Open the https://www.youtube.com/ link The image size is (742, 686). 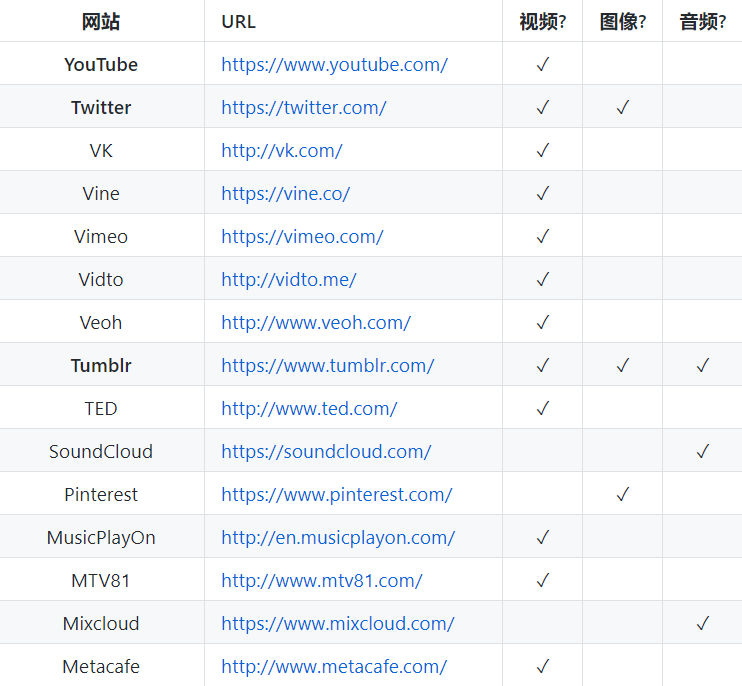pos(334,65)
